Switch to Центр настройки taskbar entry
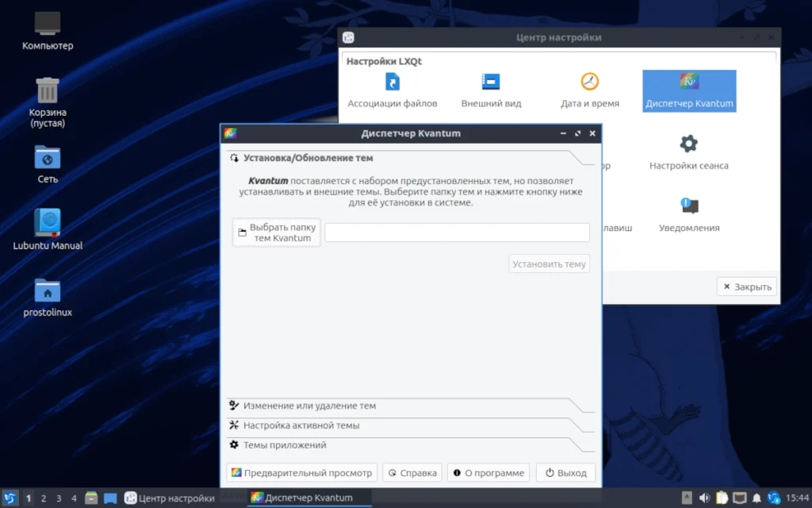This screenshot has height=508, width=812. point(170,498)
